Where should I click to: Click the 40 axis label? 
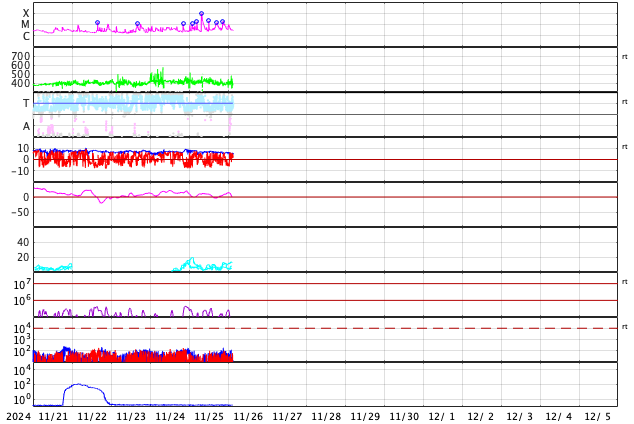23,242
